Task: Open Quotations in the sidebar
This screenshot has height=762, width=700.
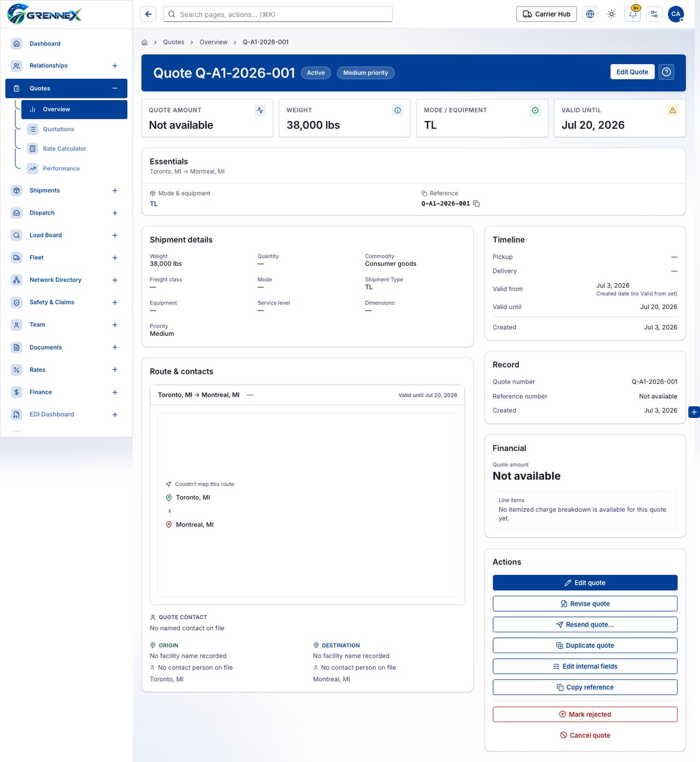Action: point(74,129)
